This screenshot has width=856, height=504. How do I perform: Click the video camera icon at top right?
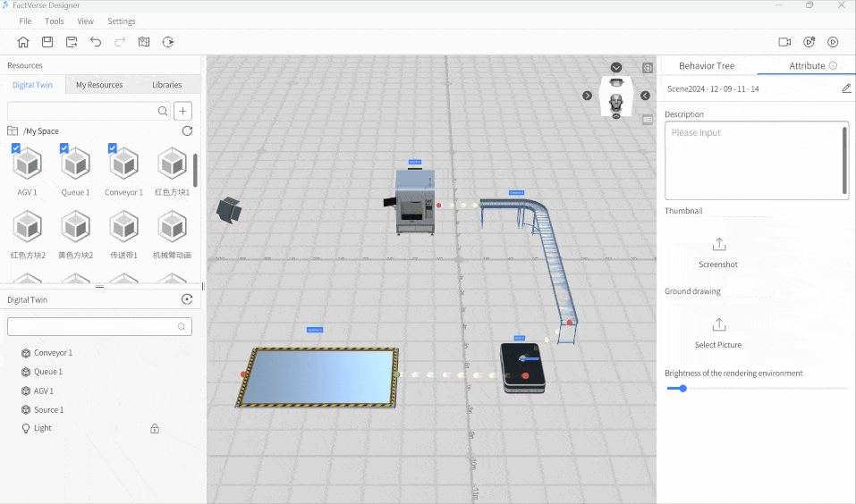point(784,42)
